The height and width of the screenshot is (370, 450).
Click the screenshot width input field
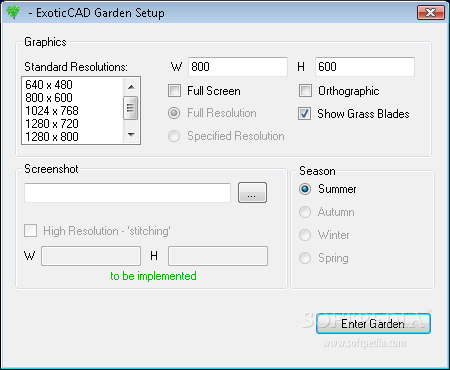[x=91, y=256]
